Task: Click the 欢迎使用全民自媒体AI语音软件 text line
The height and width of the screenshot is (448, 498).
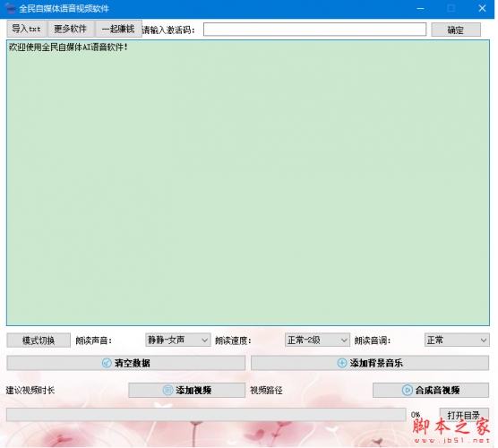Action: [68, 47]
